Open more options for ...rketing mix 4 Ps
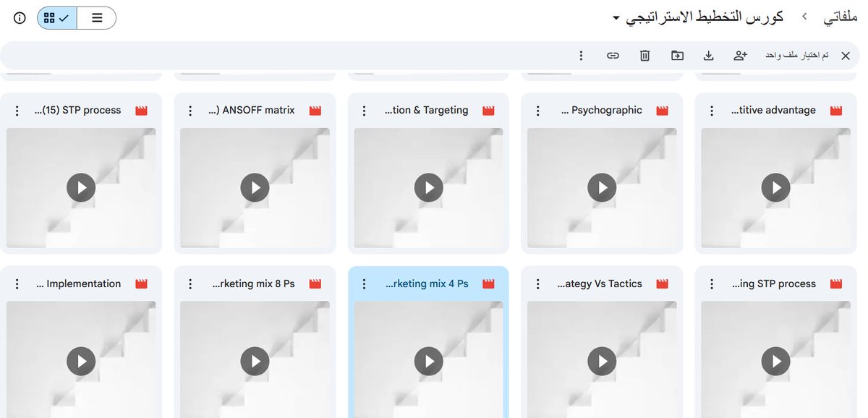 pos(364,284)
